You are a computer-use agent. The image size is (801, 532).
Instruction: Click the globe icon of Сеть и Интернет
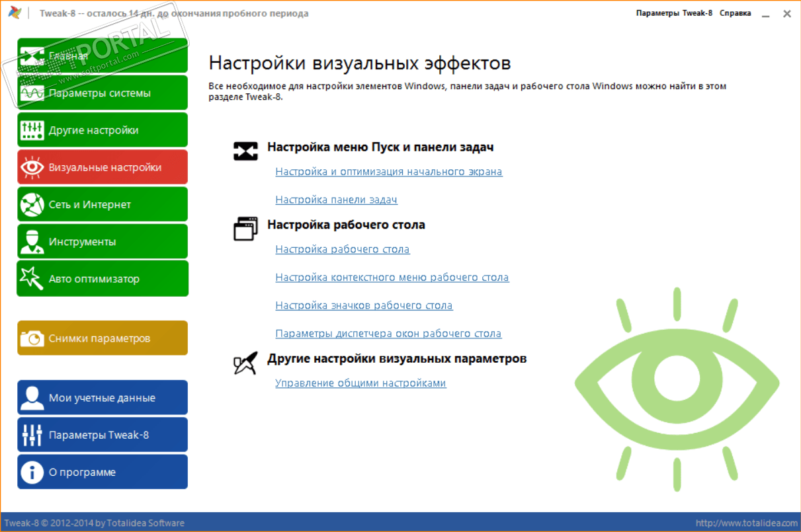(32, 205)
